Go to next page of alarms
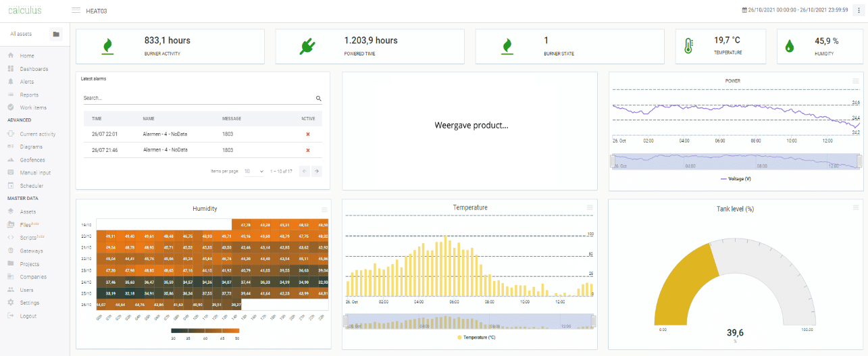 coord(316,172)
